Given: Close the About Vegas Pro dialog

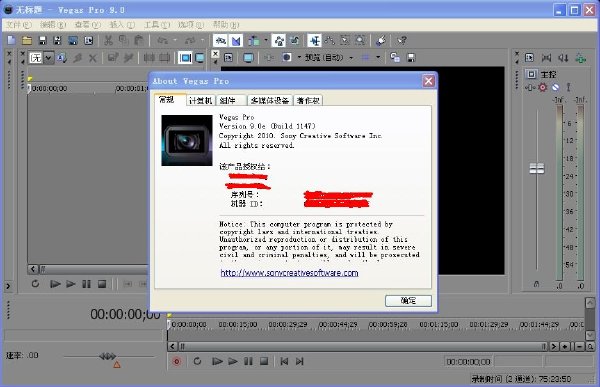Looking at the screenshot, I should [x=429, y=81].
